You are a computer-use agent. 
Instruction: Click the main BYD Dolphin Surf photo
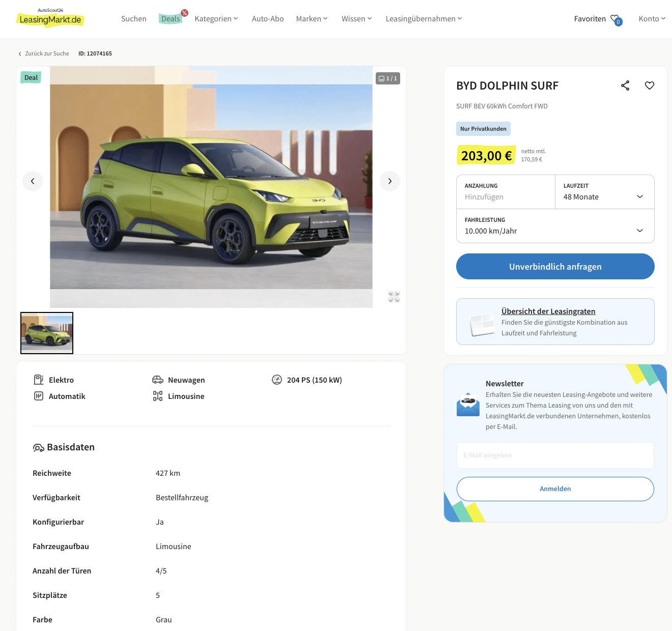211,187
